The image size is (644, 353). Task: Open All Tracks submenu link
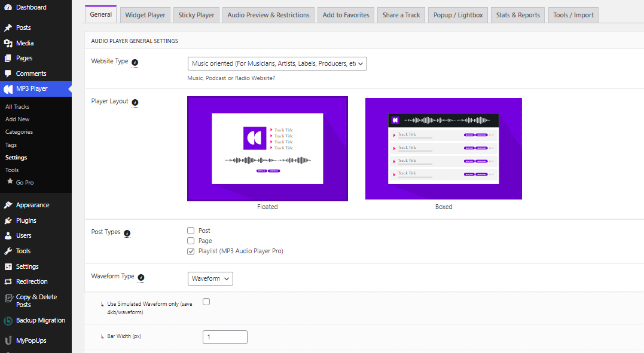[17, 107]
